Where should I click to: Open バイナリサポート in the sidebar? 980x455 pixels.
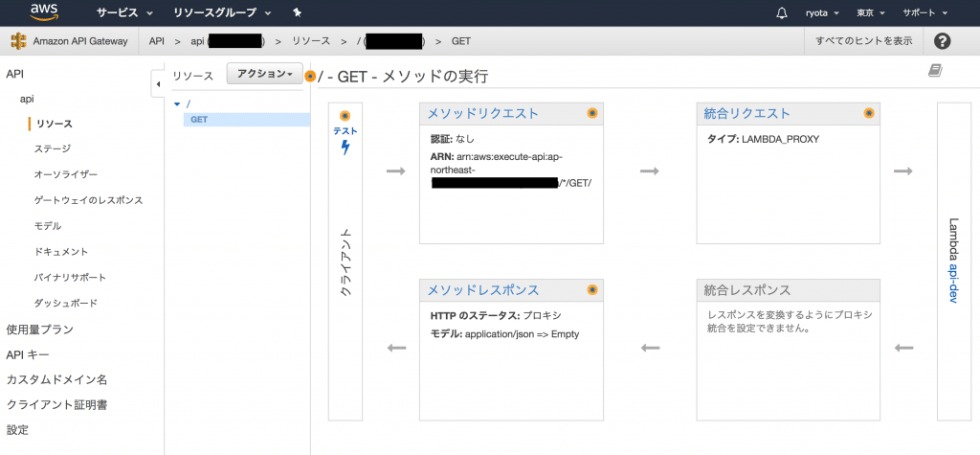point(70,277)
